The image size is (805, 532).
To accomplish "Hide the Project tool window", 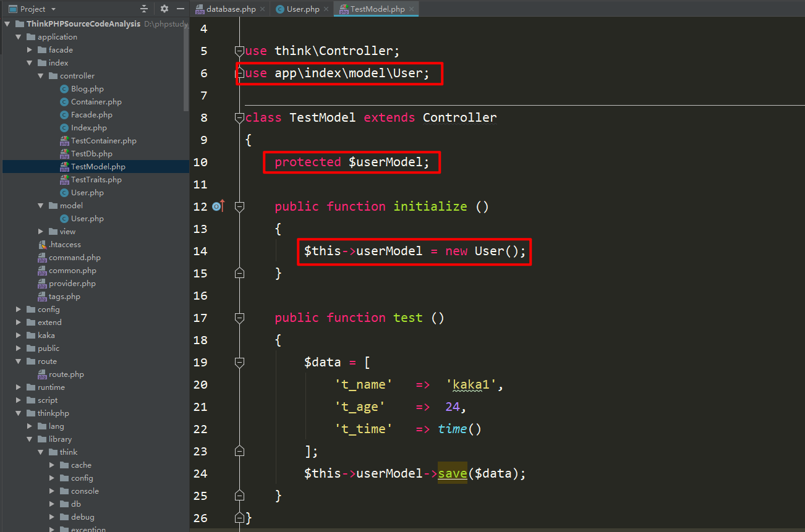I will coord(181,9).
